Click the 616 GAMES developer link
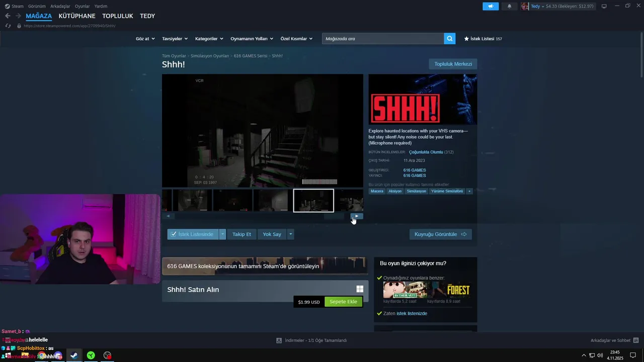 tap(415, 170)
